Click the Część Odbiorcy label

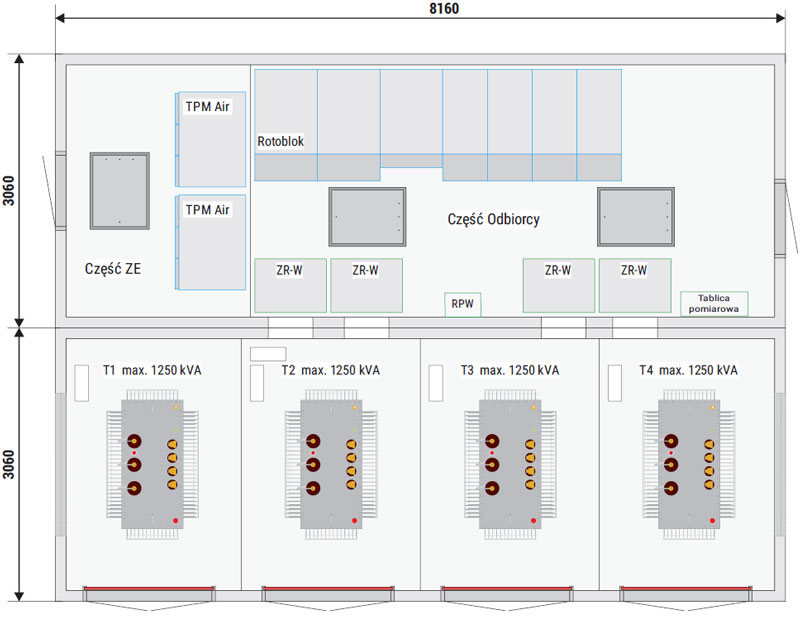point(493,220)
